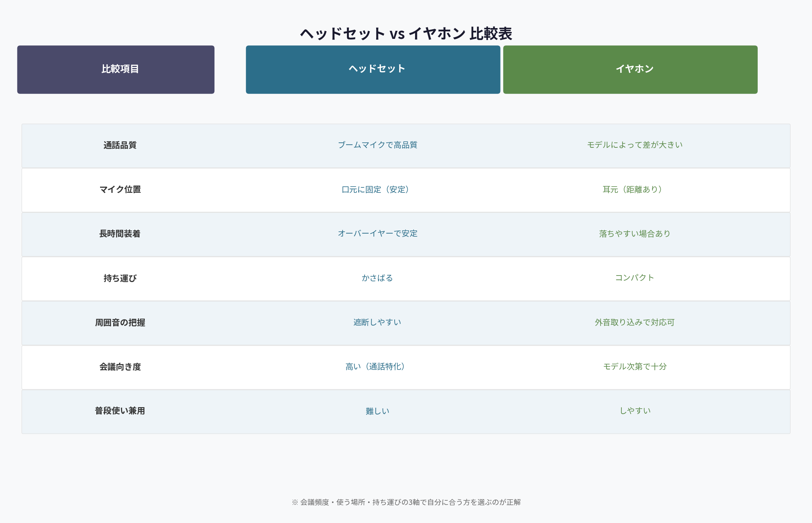Select the 比較項目 header
The width and height of the screenshot is (812, 523).
pos(116,70)
